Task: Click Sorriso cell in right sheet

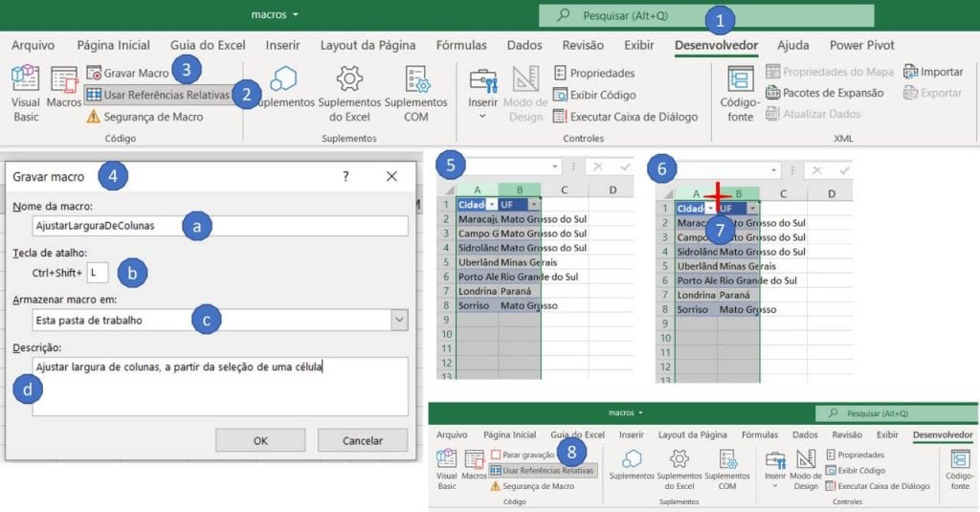Action: coord(697,309)
